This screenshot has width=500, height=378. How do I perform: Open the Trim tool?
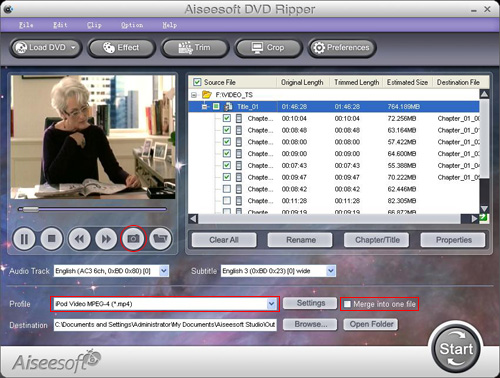tap(195, 48)
